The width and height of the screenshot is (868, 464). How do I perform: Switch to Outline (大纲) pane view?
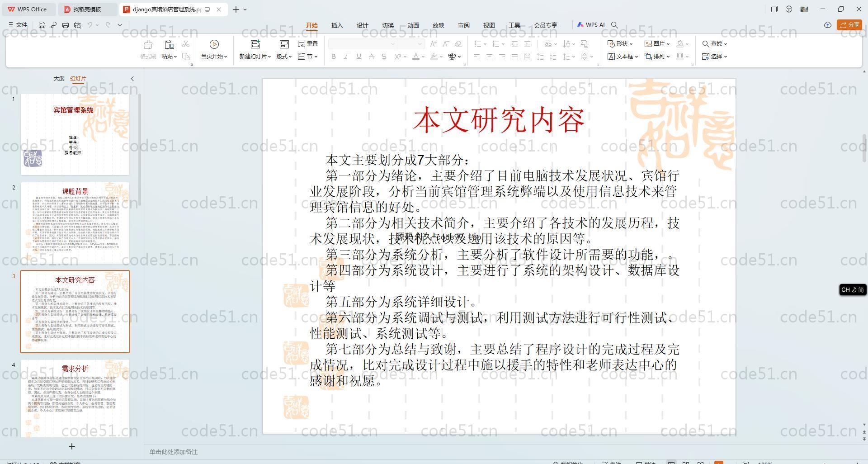[59, 78]
